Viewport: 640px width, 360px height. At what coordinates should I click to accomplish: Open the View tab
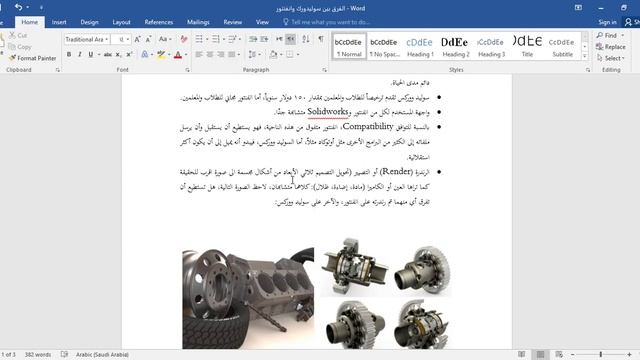click(x=262, y=22)
